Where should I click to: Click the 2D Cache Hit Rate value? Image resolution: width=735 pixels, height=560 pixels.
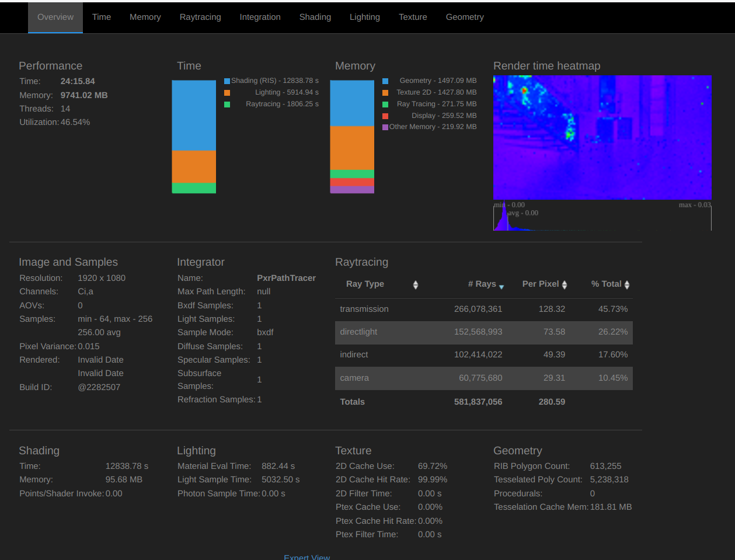coord(433,479)
